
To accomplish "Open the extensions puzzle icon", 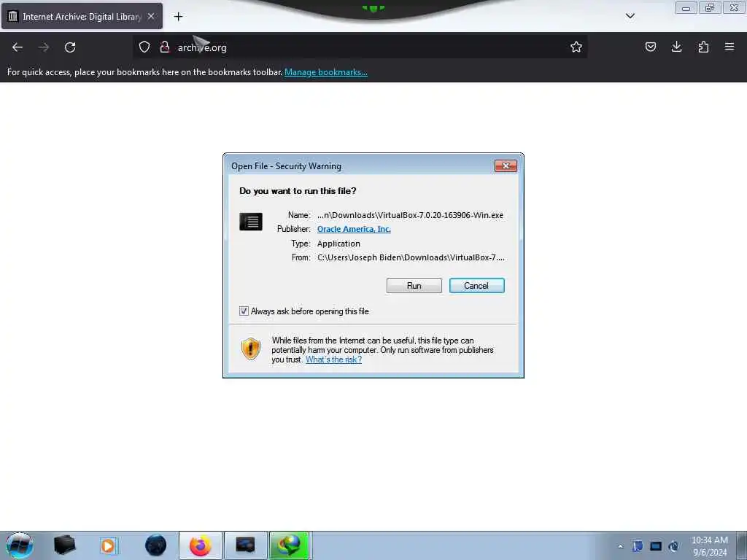I will click(x=703, y=47).
